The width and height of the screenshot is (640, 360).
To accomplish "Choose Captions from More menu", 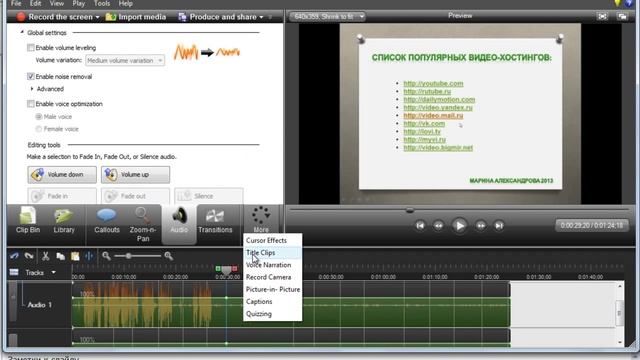I will pyautogui.click(x=273, y=302).
